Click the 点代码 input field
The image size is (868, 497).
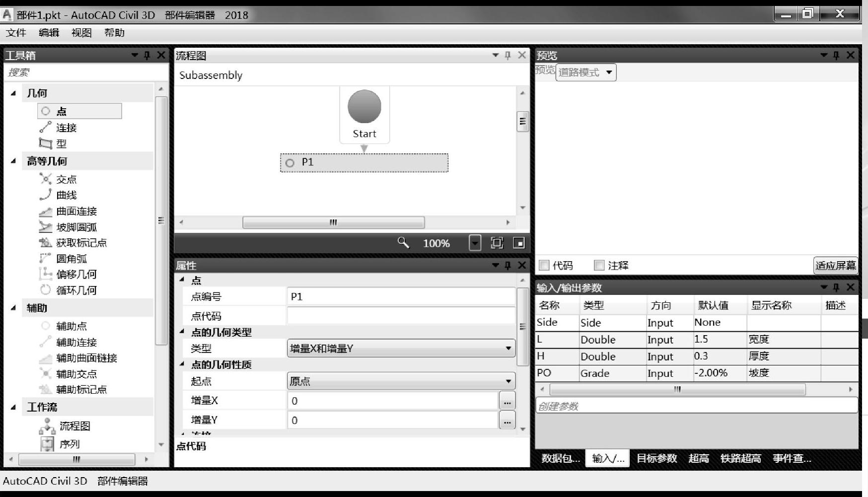401,316
